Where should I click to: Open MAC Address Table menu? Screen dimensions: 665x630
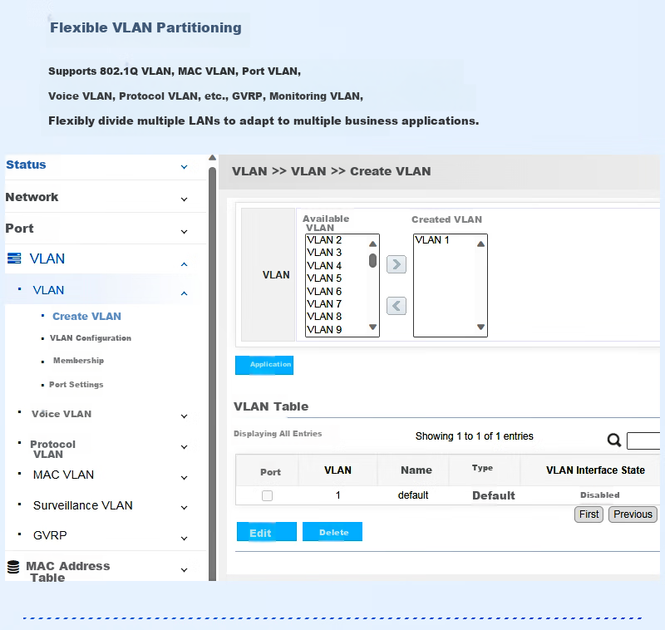coord(68,571)
